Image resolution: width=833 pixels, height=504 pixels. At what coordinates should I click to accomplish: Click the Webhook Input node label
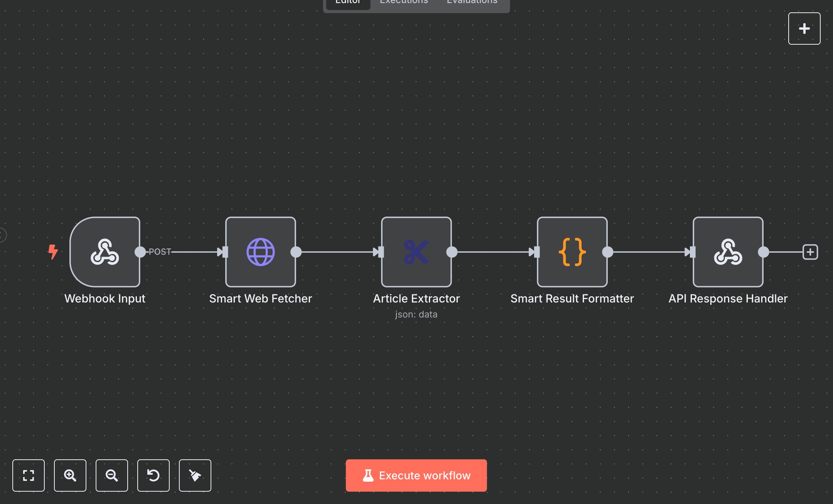[105, 298]
